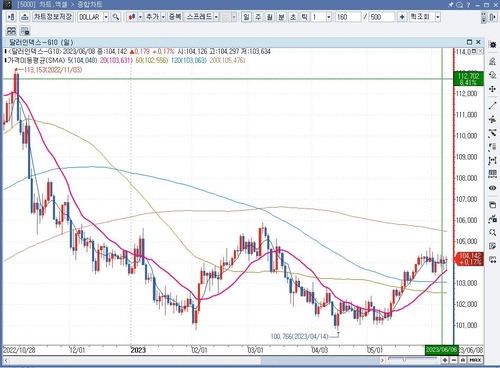Click the refresh-style icon in right sidebar
Viewport: 500px width, 368px height.
pos(492,75)
